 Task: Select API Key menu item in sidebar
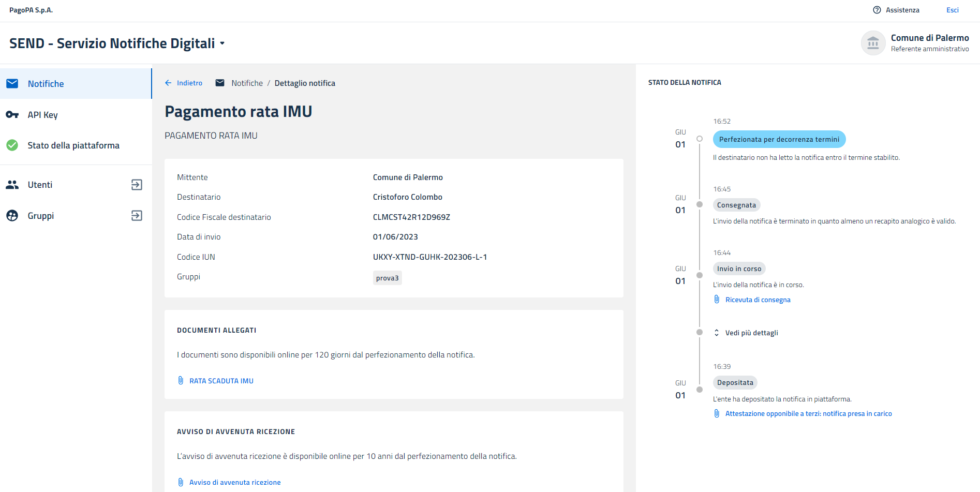click(42, 115)
